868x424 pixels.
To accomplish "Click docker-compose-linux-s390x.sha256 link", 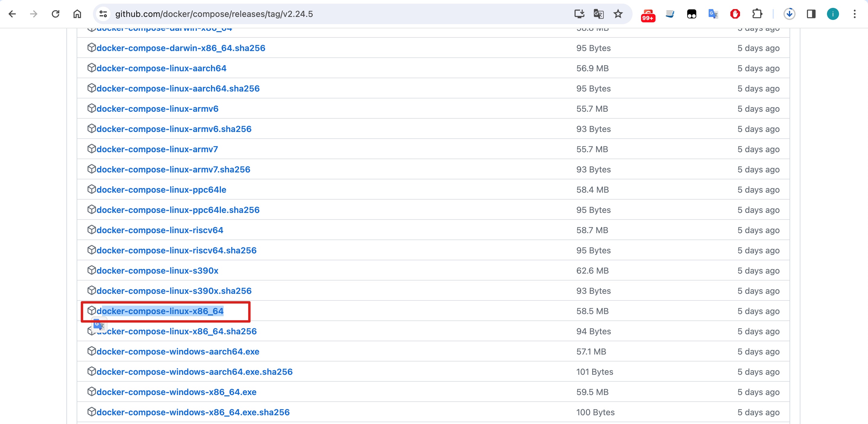I will pyautogui.click(x=174, y=291).
